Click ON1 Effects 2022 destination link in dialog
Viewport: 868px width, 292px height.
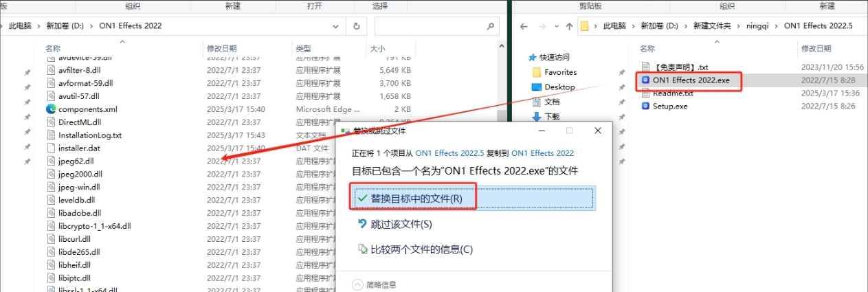pyautogui.click(x=543, y=153)
